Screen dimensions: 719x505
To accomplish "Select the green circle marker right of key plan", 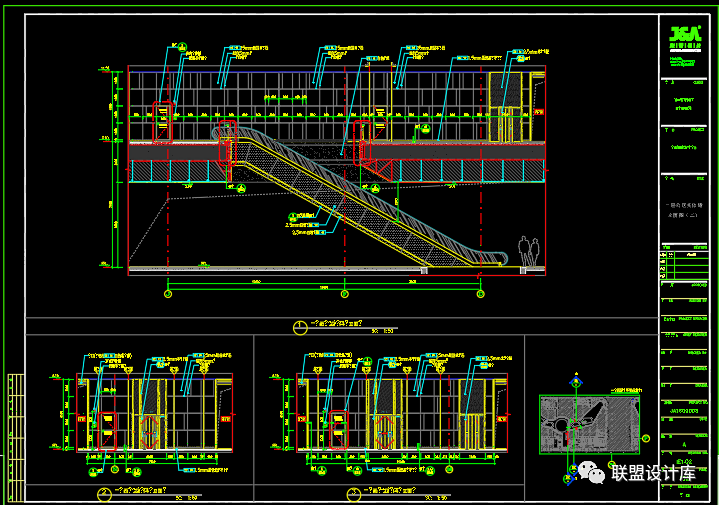I will click(x=645, y=438).
